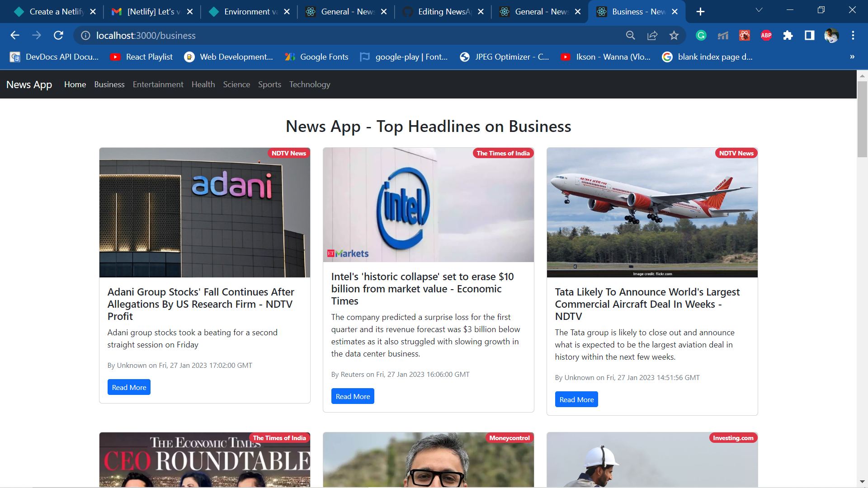Click the Adani Group Stocks headline text
The image size is (868, 488).
pos(201,304)
